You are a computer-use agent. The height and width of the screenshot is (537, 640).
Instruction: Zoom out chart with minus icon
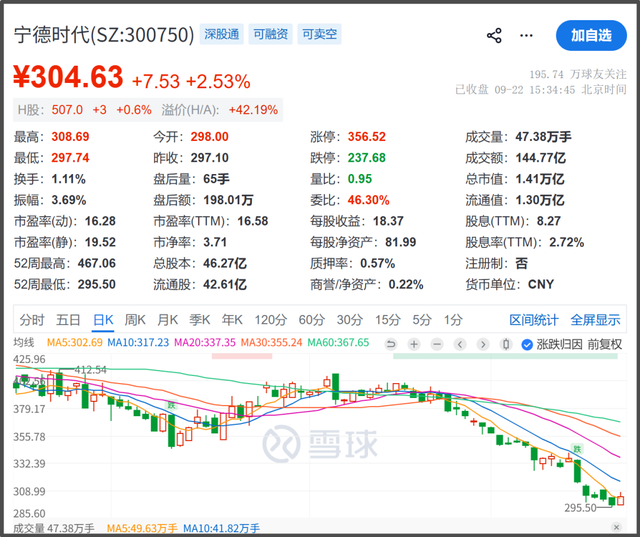(437, 344)
